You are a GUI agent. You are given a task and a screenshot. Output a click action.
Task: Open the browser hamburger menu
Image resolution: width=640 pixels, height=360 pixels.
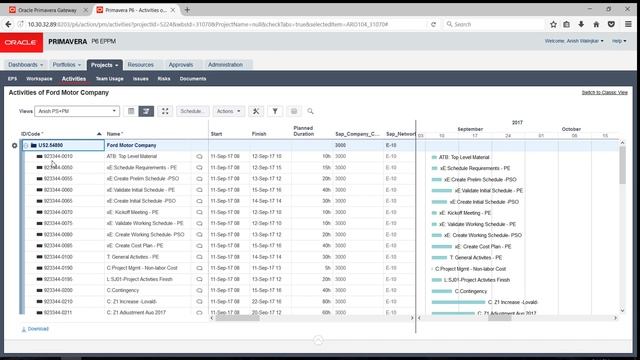coord(628,24)
